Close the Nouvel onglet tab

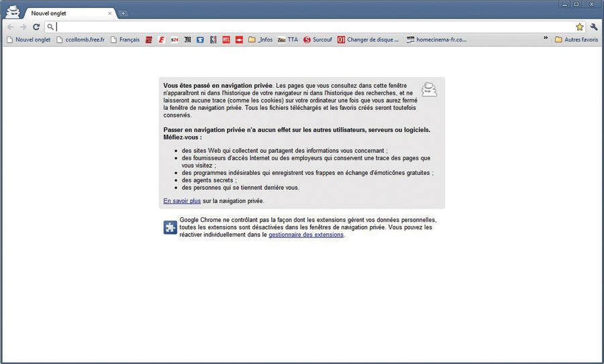tap(110, 13)
